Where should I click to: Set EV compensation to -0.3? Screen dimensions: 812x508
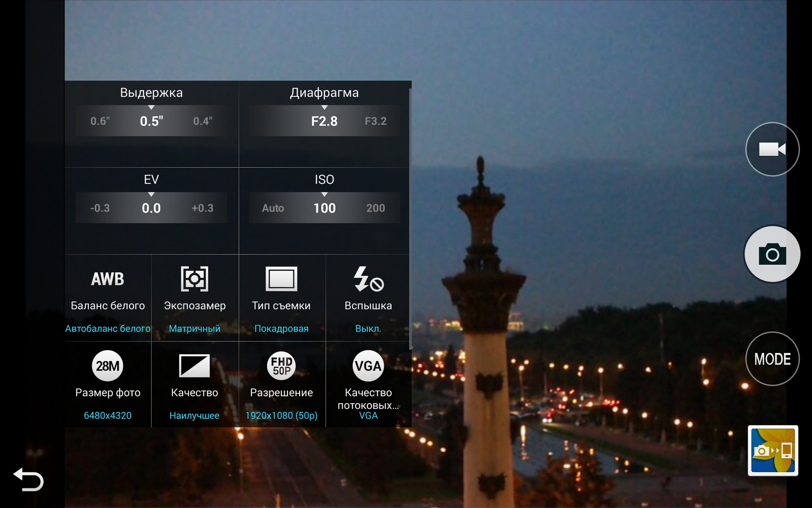click(x=100, y=208)
